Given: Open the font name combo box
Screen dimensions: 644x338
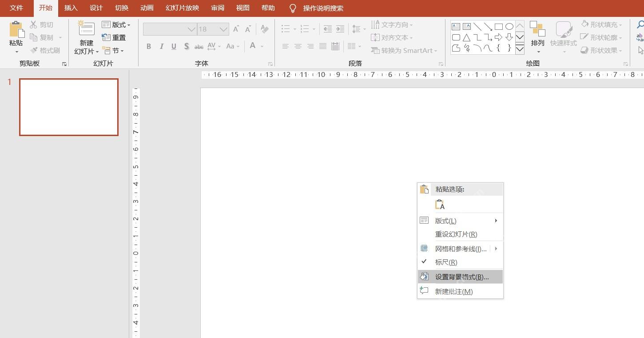Looking at the screenshot, I should pyautogui.click(x=170, y=29).
